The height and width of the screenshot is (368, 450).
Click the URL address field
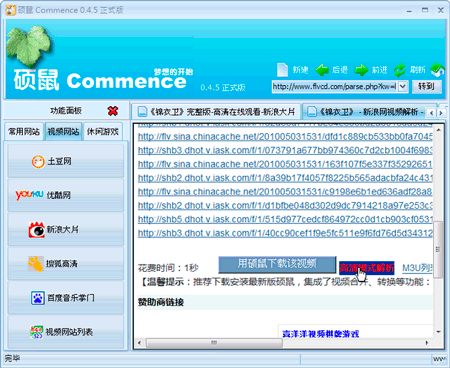click(335, 87)
